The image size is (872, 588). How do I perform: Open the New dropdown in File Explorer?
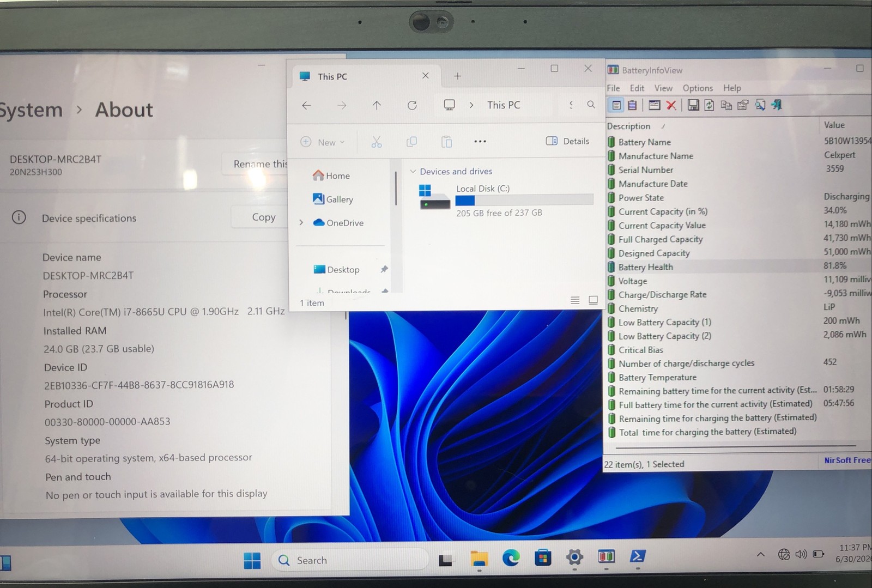(323, 142)
